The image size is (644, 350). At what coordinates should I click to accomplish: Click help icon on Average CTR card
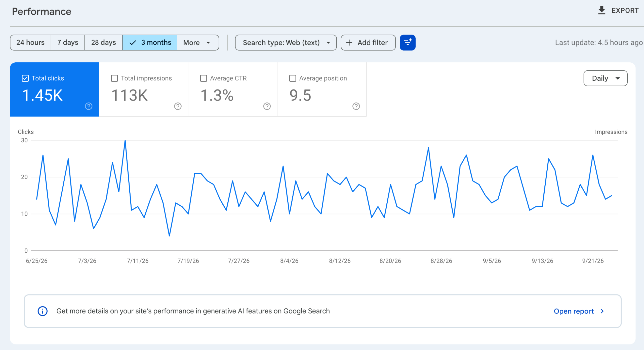coord(267,106)
